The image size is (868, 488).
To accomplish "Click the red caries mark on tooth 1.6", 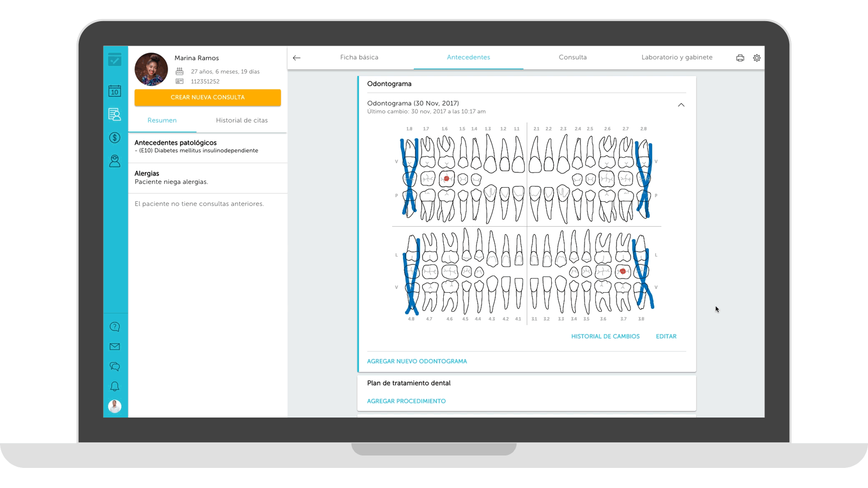I will point(446,178).
